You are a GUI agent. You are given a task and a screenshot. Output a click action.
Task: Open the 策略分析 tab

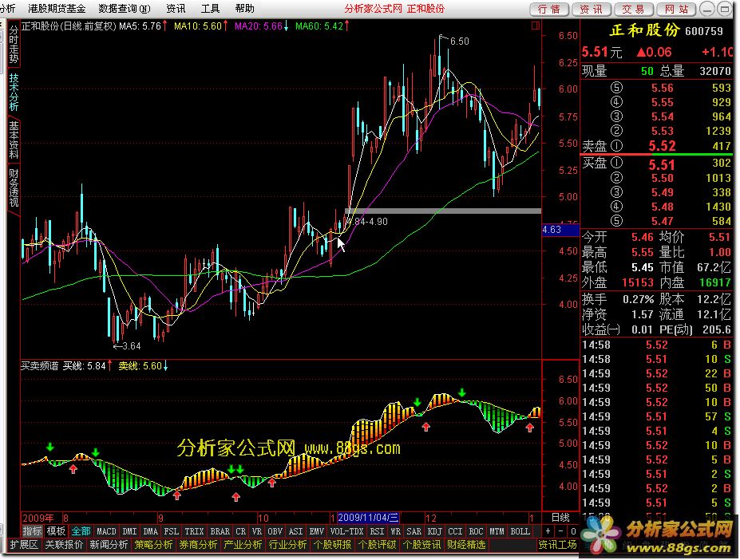[x=154, y=545]
